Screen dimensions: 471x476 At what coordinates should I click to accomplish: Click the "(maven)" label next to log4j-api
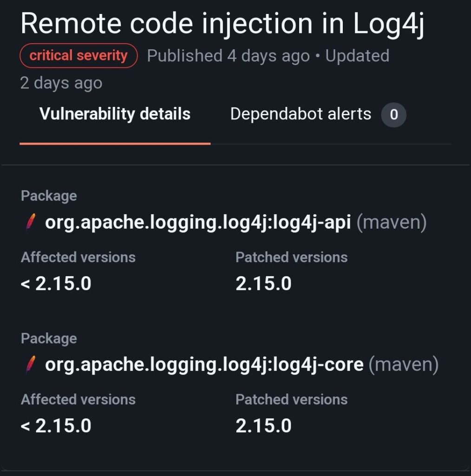click(391, 223)
